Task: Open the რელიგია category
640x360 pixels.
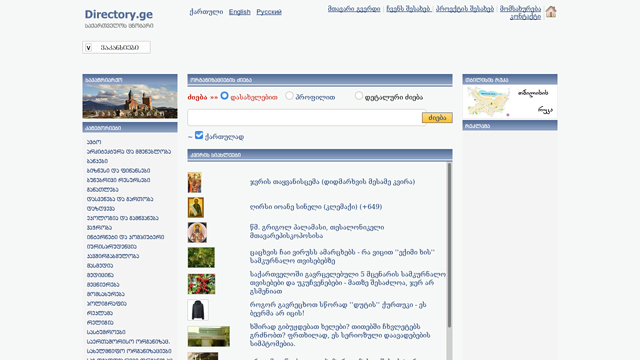Action: click(x=100, y=322)
